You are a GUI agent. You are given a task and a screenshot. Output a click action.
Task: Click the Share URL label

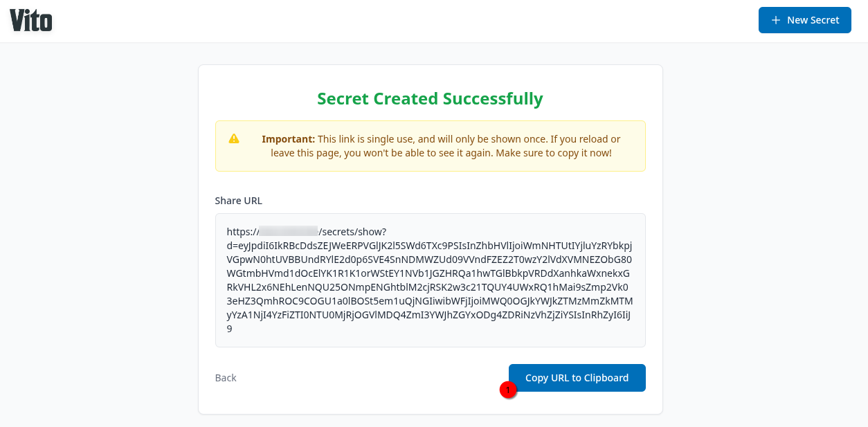[239, 201]
